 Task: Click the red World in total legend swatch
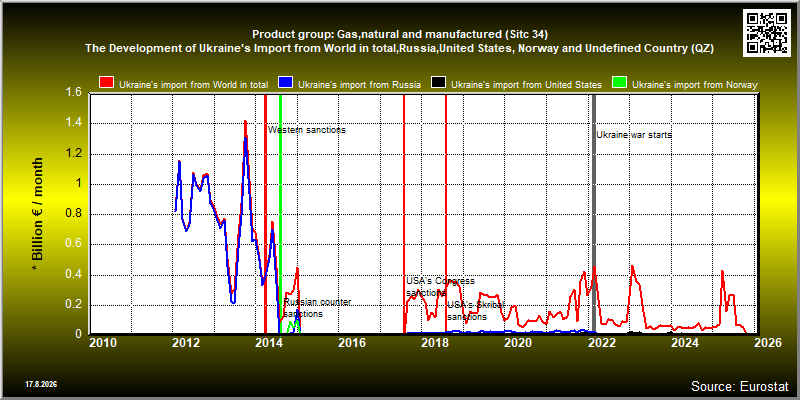[x=107, y=83]
